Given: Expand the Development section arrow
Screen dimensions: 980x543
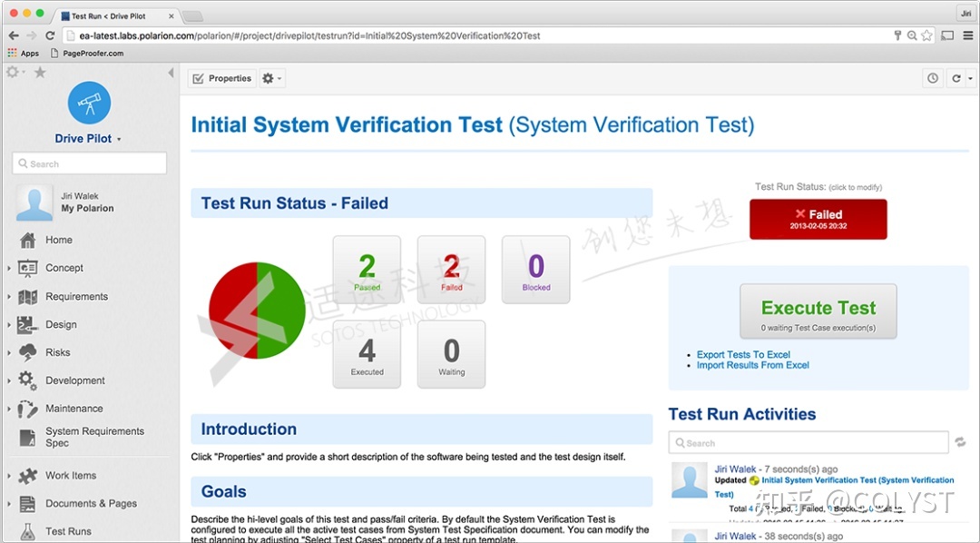Looking at the screenshot, I should (x=9, y=380).
